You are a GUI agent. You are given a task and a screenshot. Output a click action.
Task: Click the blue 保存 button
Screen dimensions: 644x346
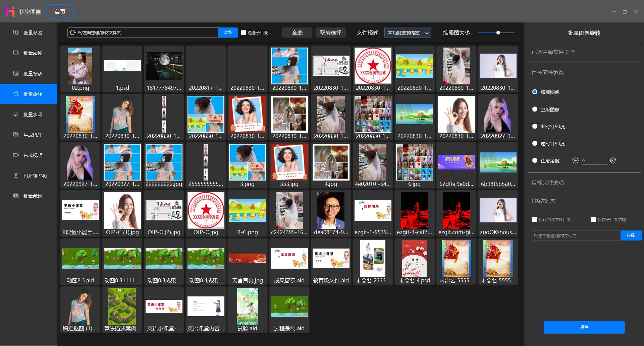point(584,327)
